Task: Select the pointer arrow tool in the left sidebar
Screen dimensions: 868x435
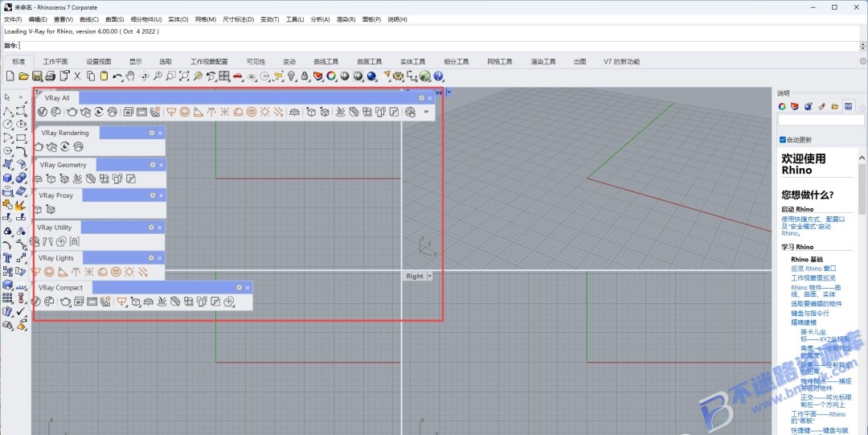Action: (8, 97)
